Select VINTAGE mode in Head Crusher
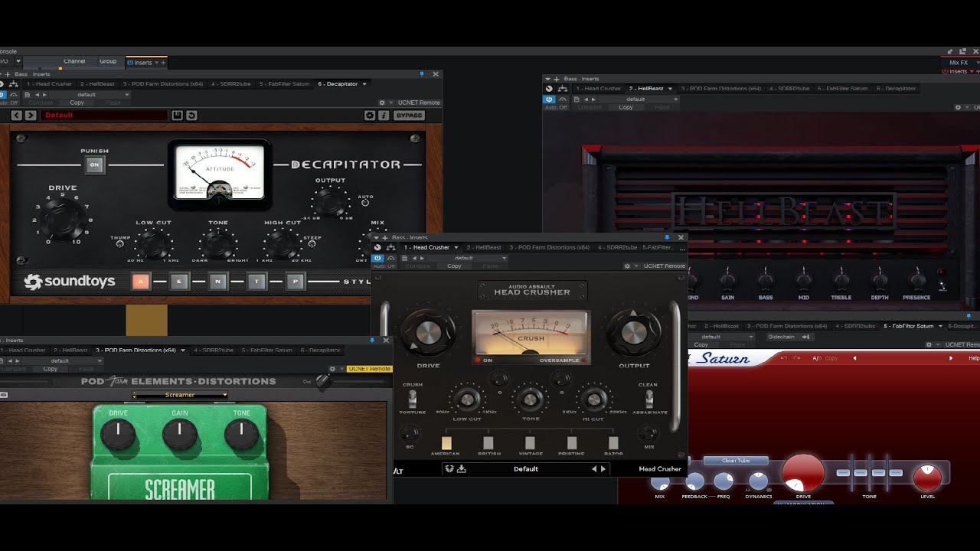980x551 pixels. (x=530, y=443)
